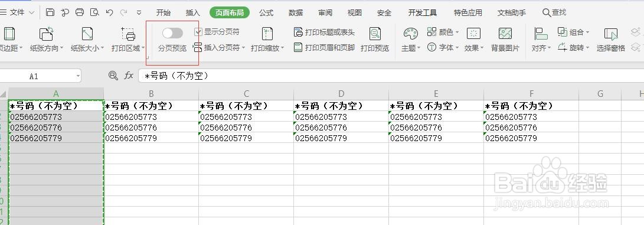The image size is (644, 225).
Task: Expand the 纸张方向 dropdown arrow
Action: click(61, 48)
